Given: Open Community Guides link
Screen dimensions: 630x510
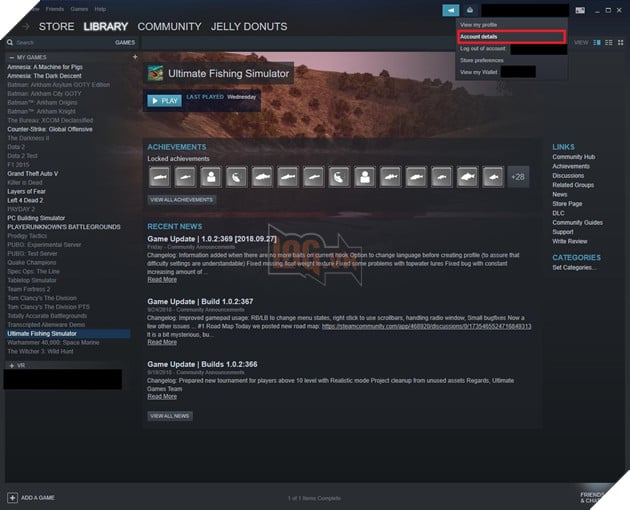Looking at the screenshot, I should pyautogui.click(x=577, y=223).
